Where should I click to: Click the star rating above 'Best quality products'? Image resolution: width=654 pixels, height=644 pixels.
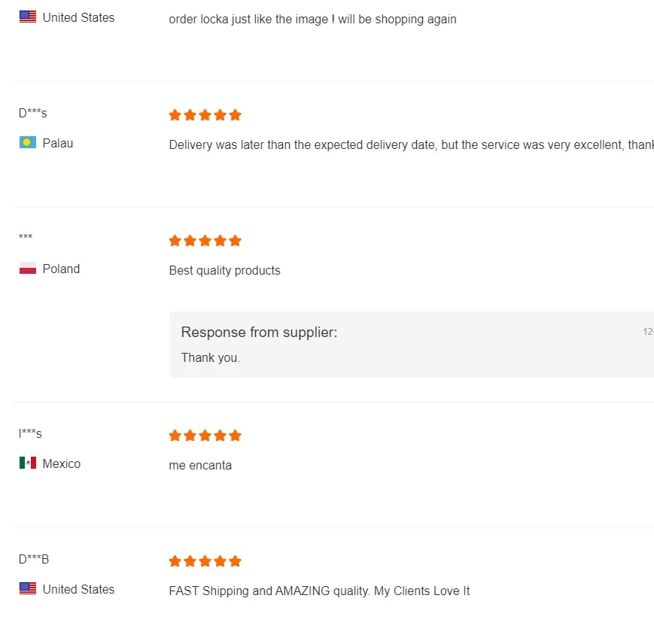(205, 241)
